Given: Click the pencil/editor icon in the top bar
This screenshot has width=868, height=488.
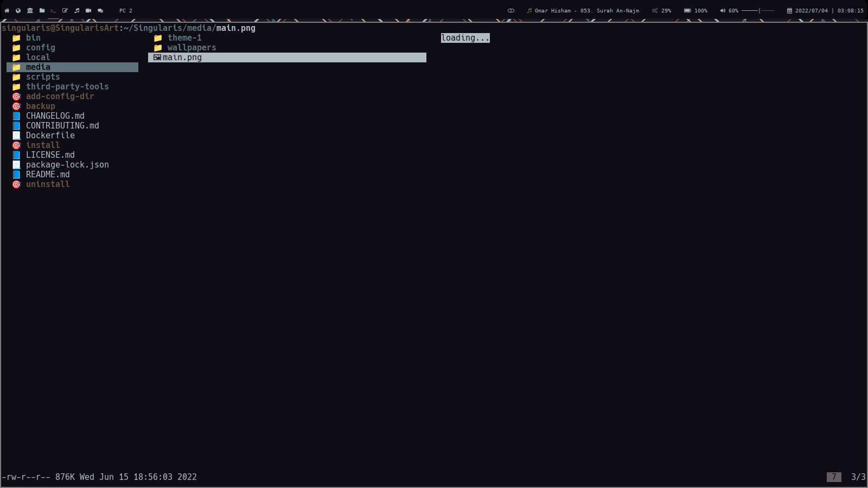Looking at the screenshot, I should pos(65,10).
